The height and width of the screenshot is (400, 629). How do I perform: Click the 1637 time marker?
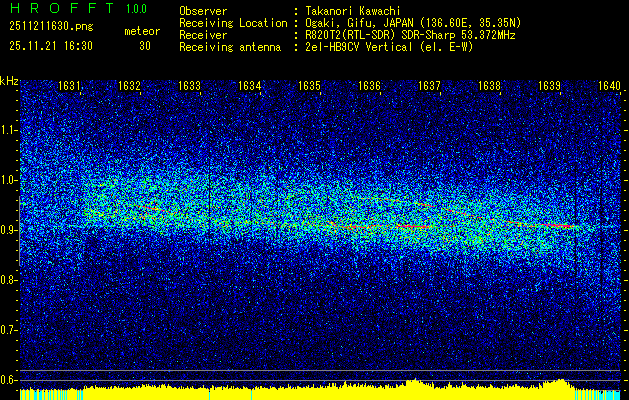(429, 85)
